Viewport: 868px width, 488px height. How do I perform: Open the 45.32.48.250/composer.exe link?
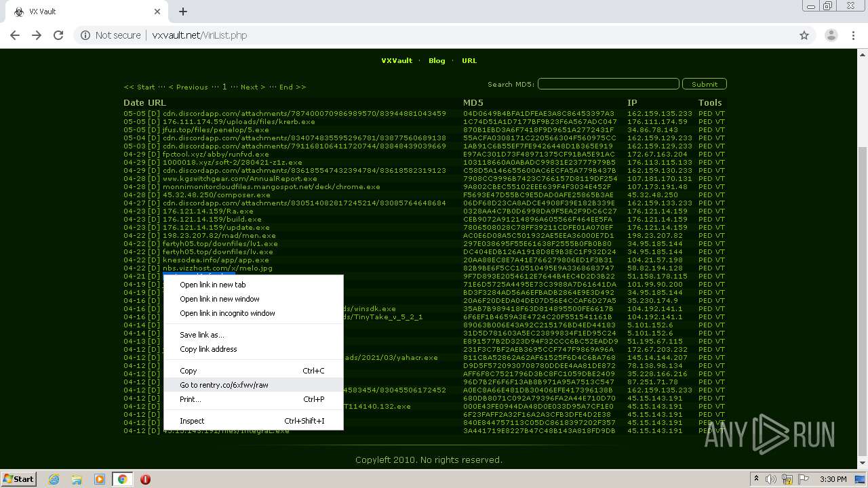(216, 195)
